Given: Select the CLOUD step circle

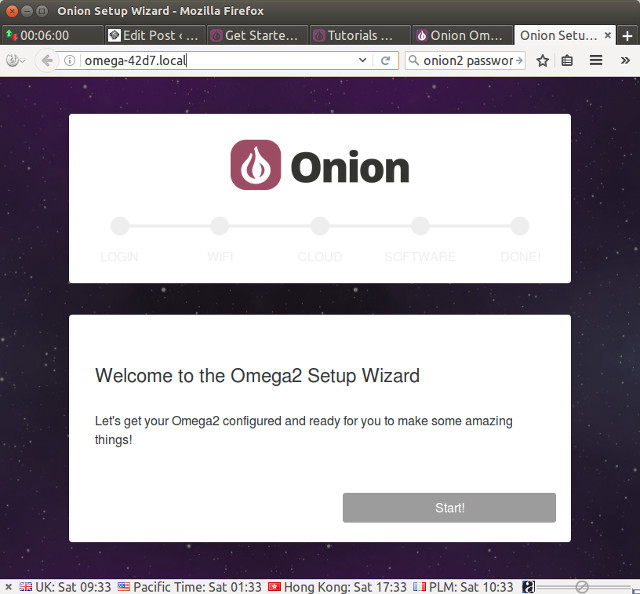Looking at the screenshot, I should [x=320, y=226].
